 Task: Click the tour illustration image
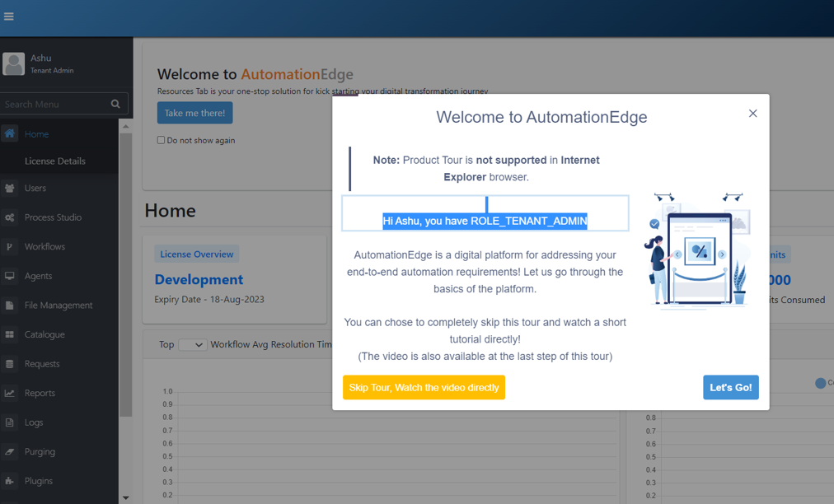[x=698, y=250]
